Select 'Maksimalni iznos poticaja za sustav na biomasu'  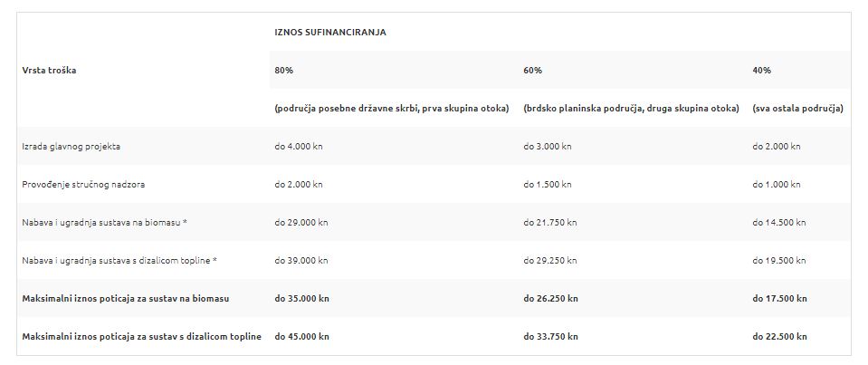coord(126,299)
